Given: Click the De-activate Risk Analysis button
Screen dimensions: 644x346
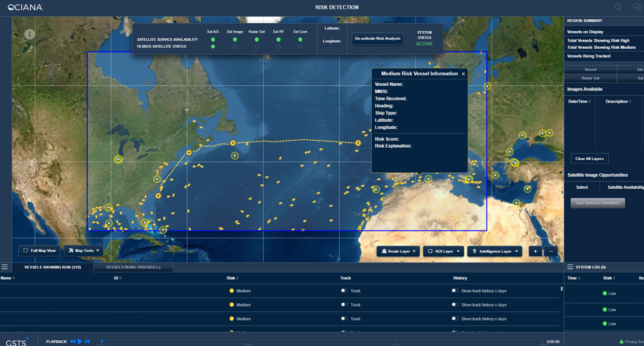Looking at the screenshot, I should (x=377, y=38).
